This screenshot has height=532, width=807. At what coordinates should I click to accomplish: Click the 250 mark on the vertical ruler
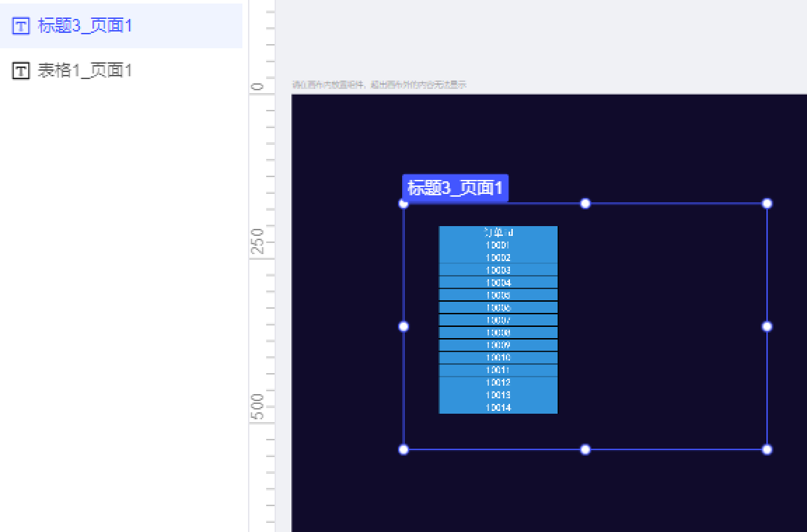(257, 241)
